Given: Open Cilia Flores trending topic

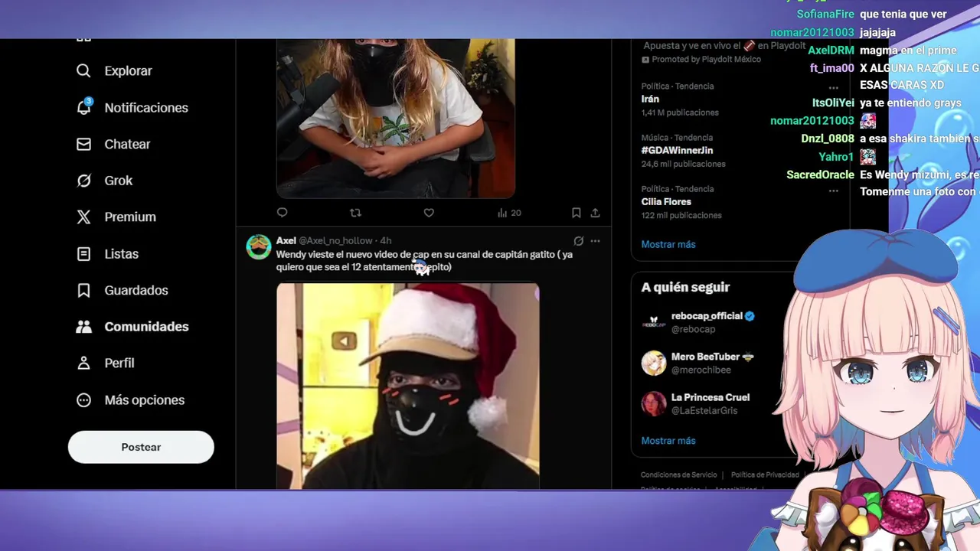Looking at the screenshot, I should click(x=666, y=202).
